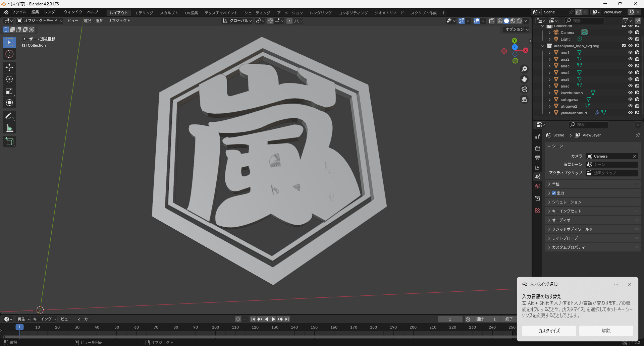Click frame 100 on the timeline
Screen dimensions: 644x346
point(215,328)
